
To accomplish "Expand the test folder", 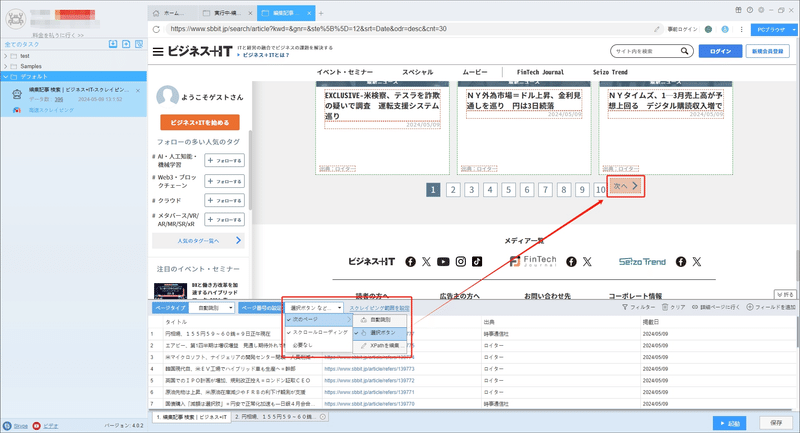I will (x=6, y=56).
